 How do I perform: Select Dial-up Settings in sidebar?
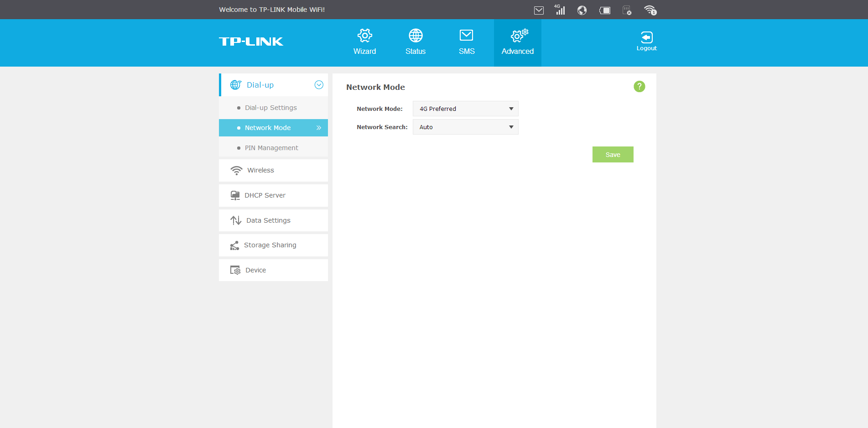click(x=270, y=108)
